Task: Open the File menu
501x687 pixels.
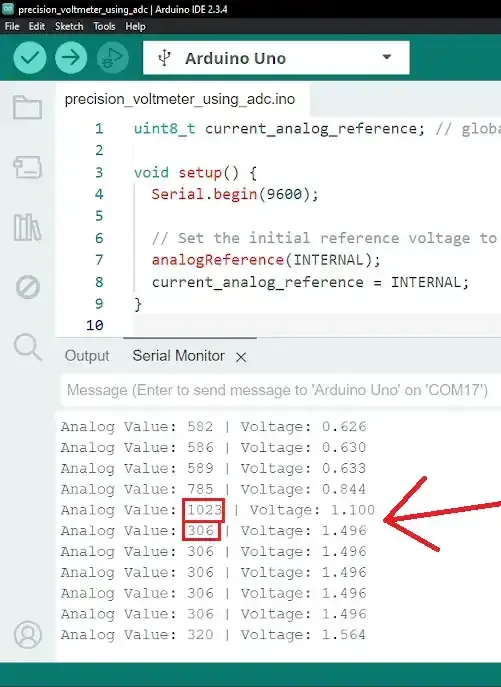Action: 12,26
